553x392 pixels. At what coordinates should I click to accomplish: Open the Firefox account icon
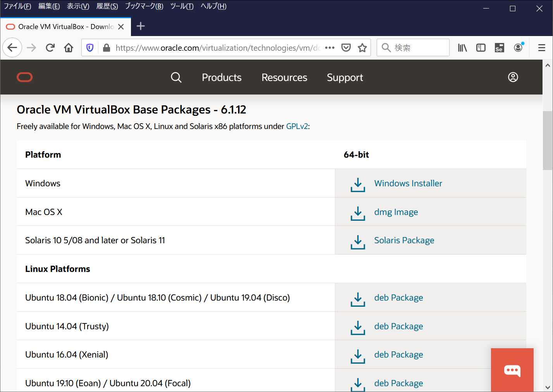[x=519, y=47]
